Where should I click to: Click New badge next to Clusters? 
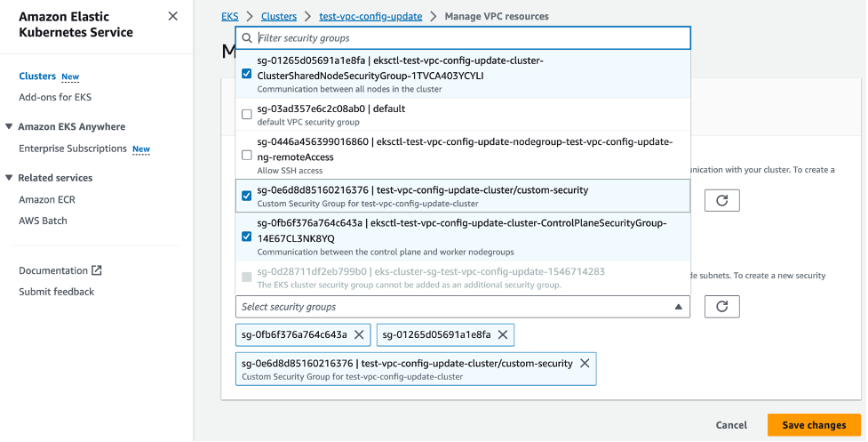[70, 77]
